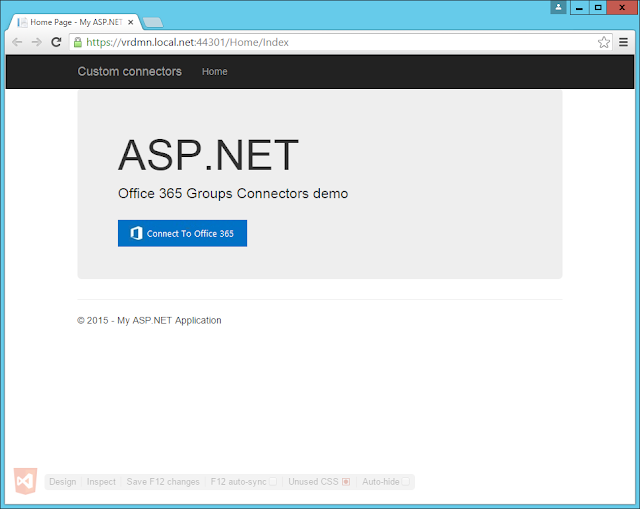Screen dimensions: 640x509
Task: Click the address bar URL field
Action: (341, 42)
